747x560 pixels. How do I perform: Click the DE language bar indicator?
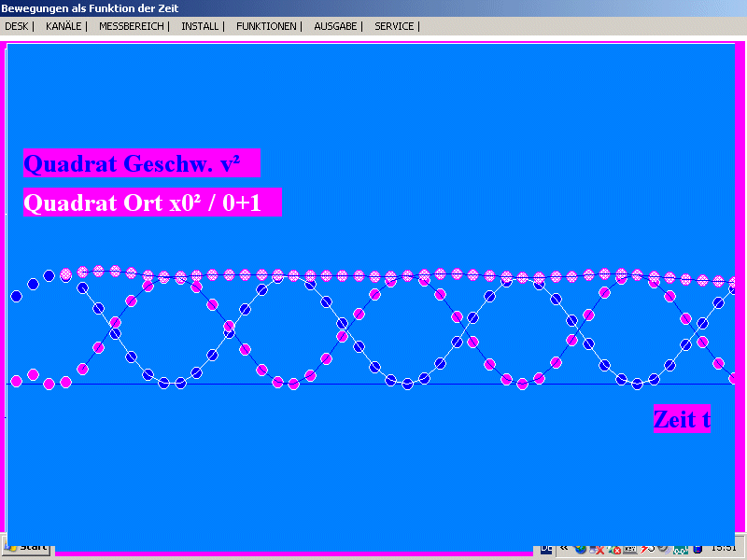(x=546, y=549)
